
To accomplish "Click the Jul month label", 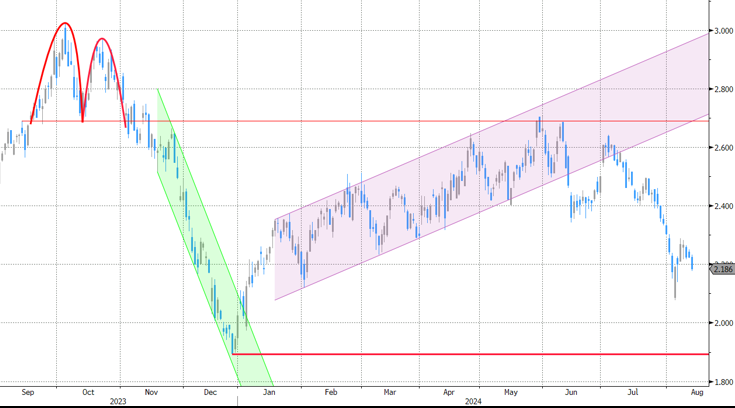I will (x=633, y=392).
